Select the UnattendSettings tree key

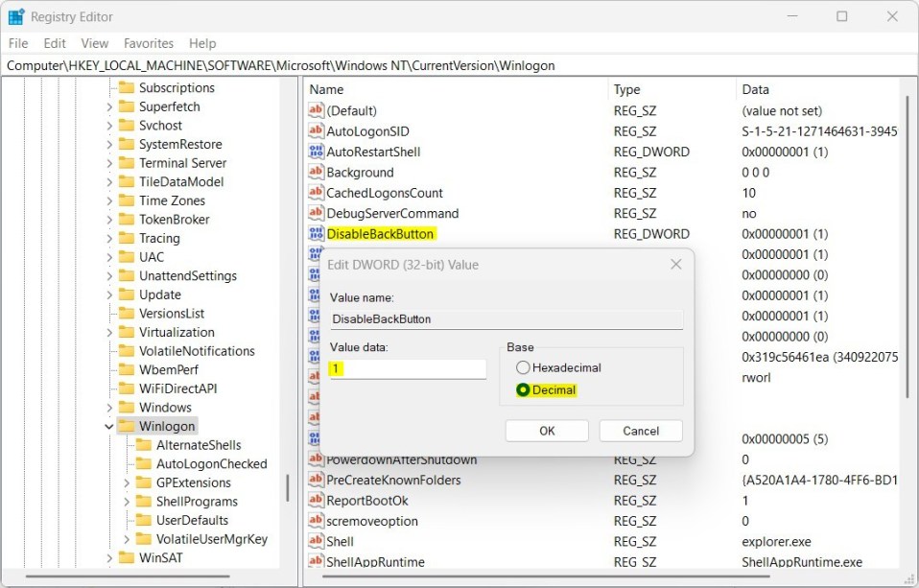pyautogui.click(x=188, y=275)
